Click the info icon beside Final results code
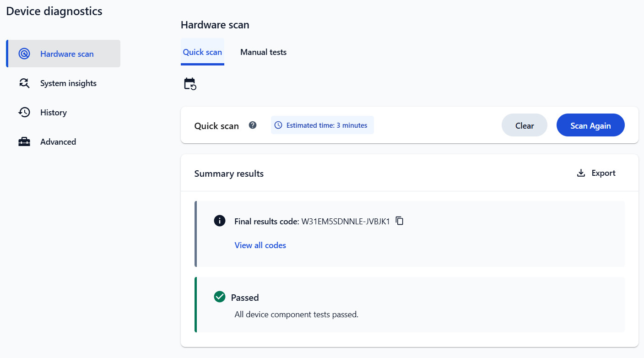The height and width of the screenshot is (358, 644). [x=220, y=221]
